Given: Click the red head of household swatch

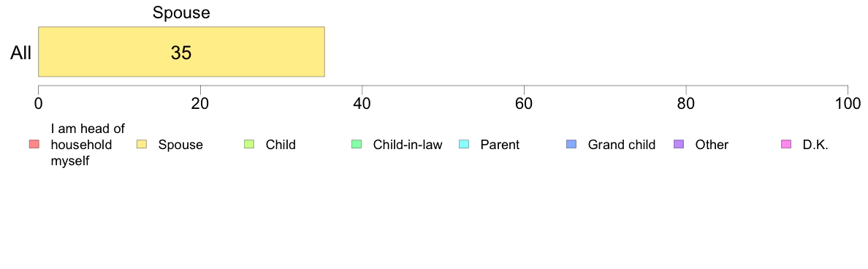Looking at the screenshot, I should pos(34,145).
